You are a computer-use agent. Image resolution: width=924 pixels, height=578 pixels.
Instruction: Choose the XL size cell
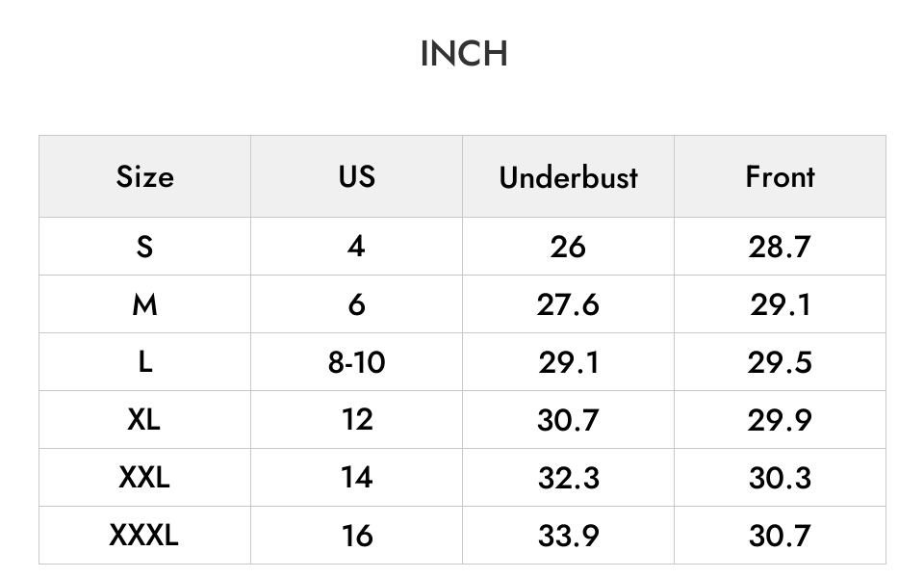(x=145, y=419)
